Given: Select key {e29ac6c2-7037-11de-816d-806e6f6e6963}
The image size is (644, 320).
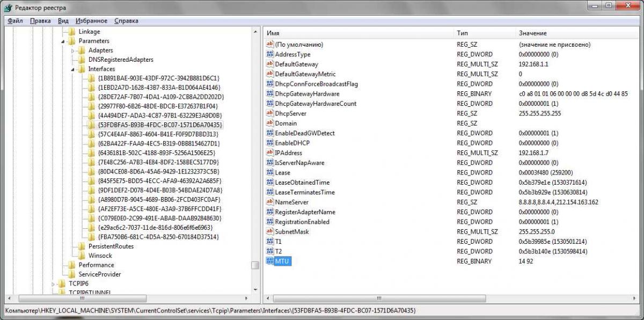Looking at the screenshot, I should [x=155, y=228].
